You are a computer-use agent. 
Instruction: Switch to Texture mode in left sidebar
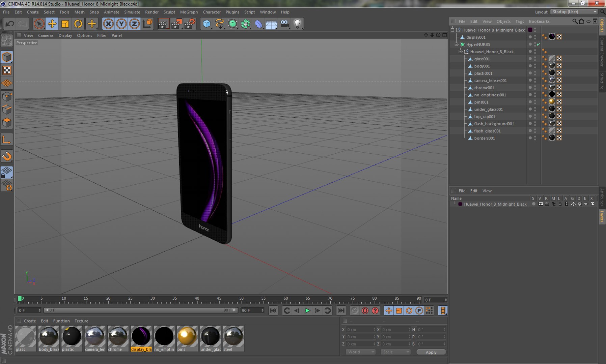(7, 70)
